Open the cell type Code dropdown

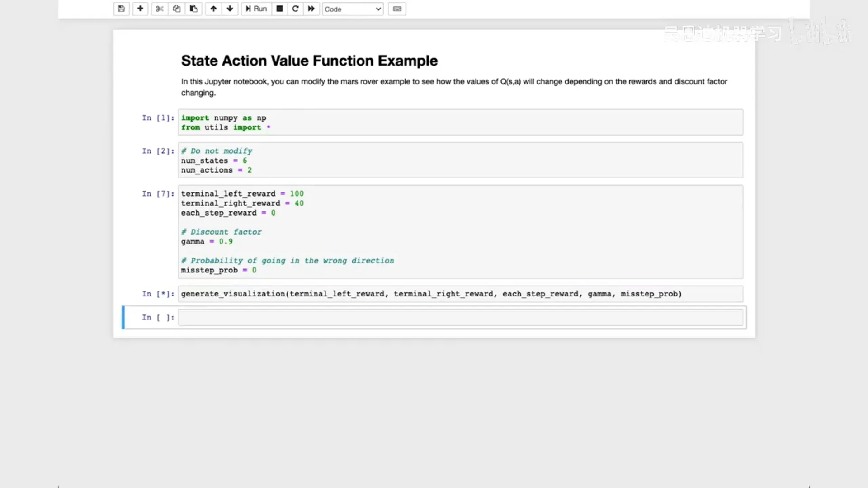[x=353, y=9]
